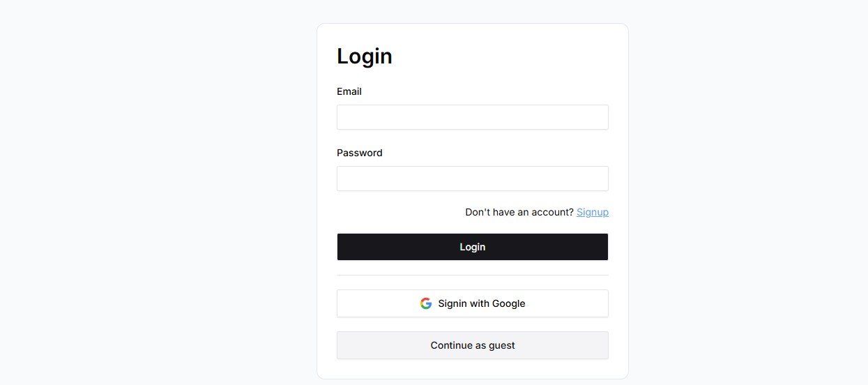Screen dimensions: 868x385
Task: Open the Signup link
Action: point(592,212)
